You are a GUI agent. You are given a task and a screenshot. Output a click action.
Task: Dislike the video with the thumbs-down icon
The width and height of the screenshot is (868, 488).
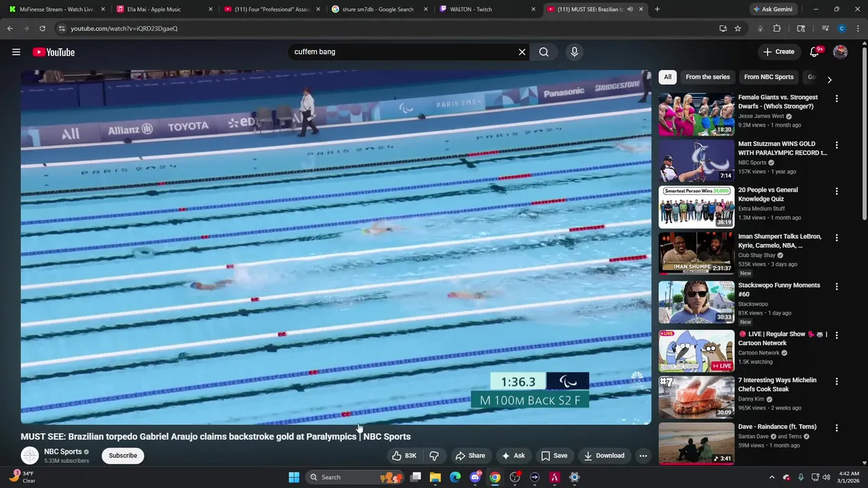pyautogui.click(x=434, y=455)
